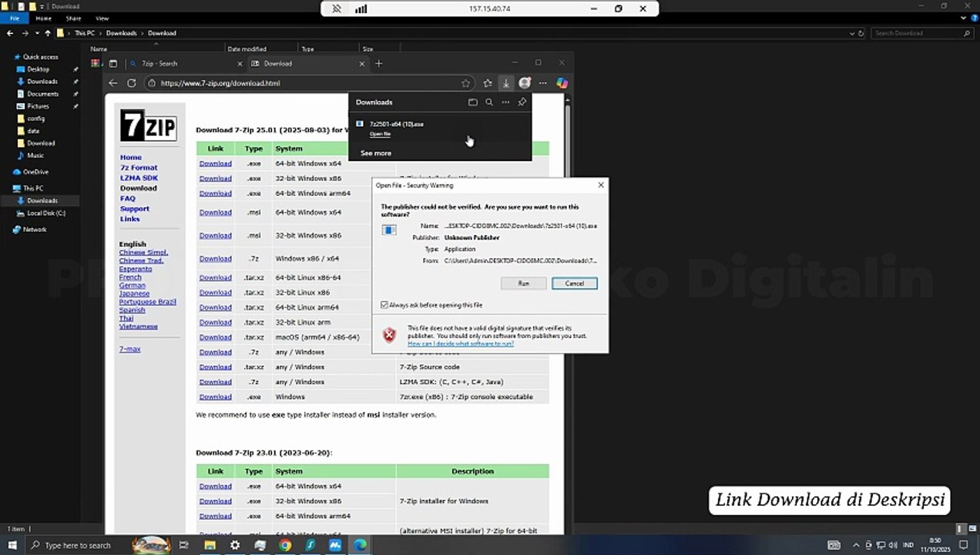This screenshot has height=555, width=980.
Task: Go up one folder in File Explorer
Action: click(47, 33)
